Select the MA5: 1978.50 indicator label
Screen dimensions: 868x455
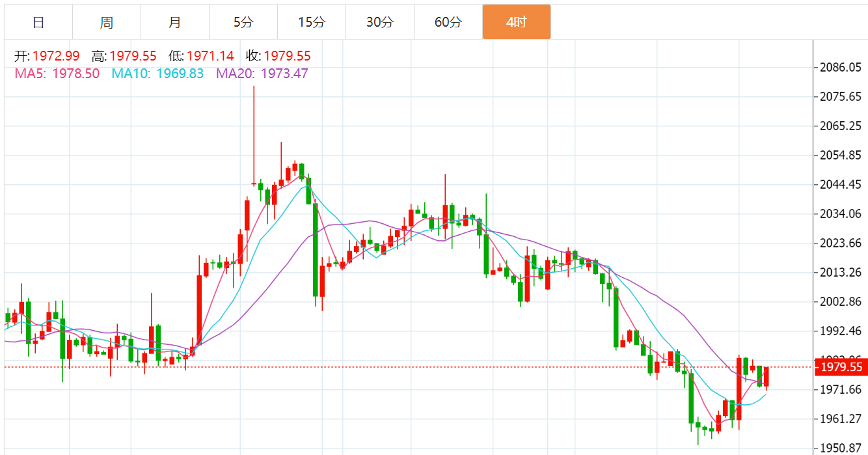point(57,74)
